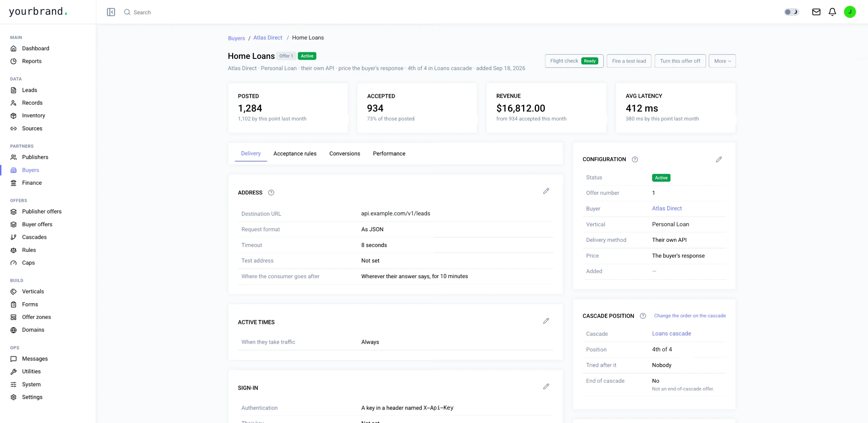Open Messages in the sidebar
Screen dimensions: 868x423
coord(35,359)
